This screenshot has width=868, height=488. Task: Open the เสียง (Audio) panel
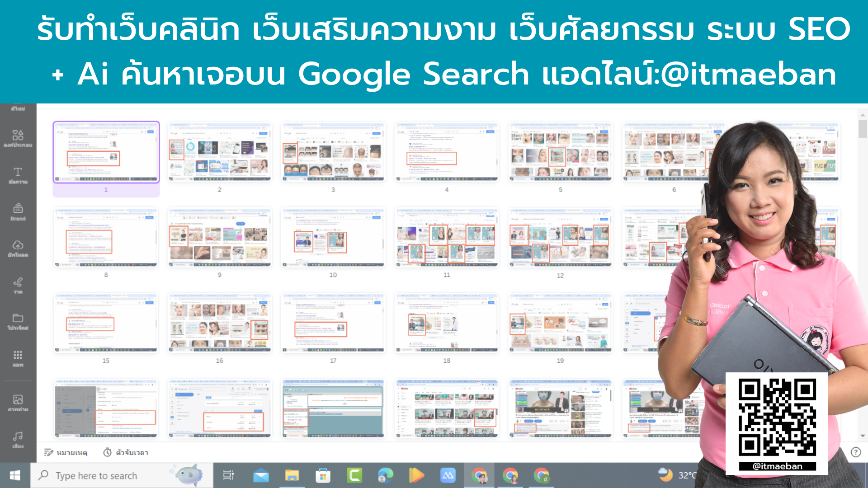click(x=17, y=437)
